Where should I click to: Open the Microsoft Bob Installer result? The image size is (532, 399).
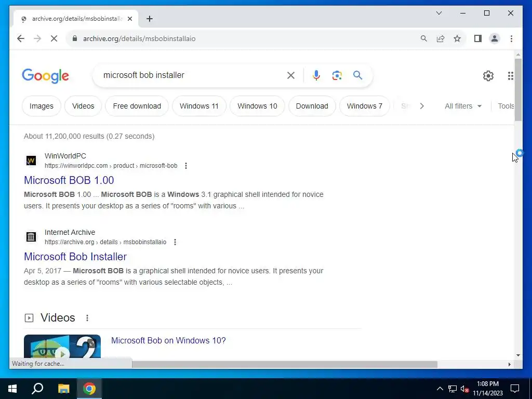75,257
